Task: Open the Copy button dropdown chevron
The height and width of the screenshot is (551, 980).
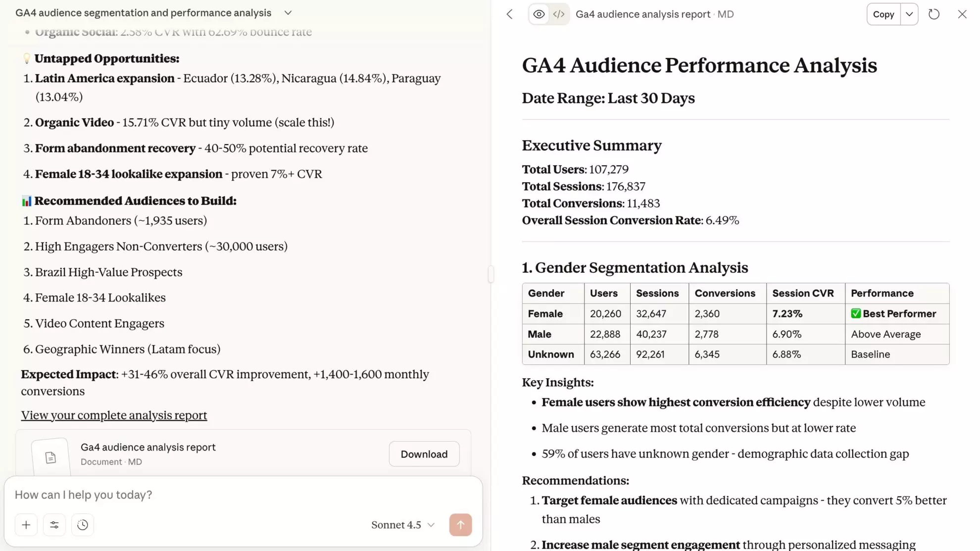Action: point(909,14)
